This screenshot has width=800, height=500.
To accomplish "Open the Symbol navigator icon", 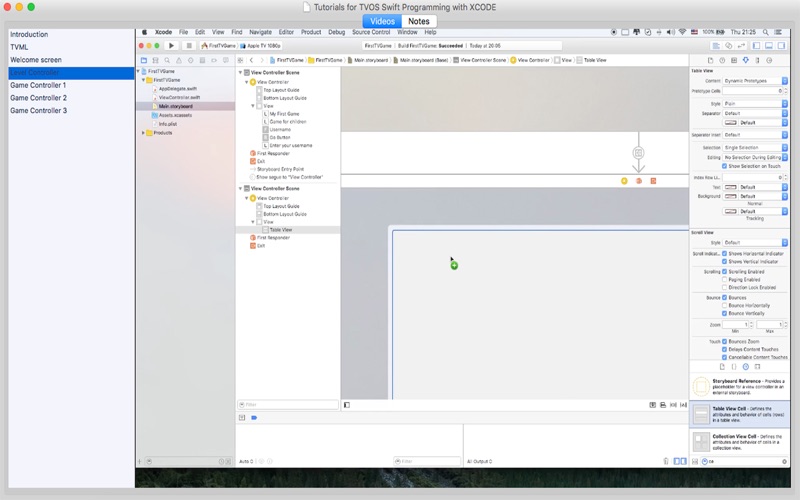I will [x=156, y=60].
